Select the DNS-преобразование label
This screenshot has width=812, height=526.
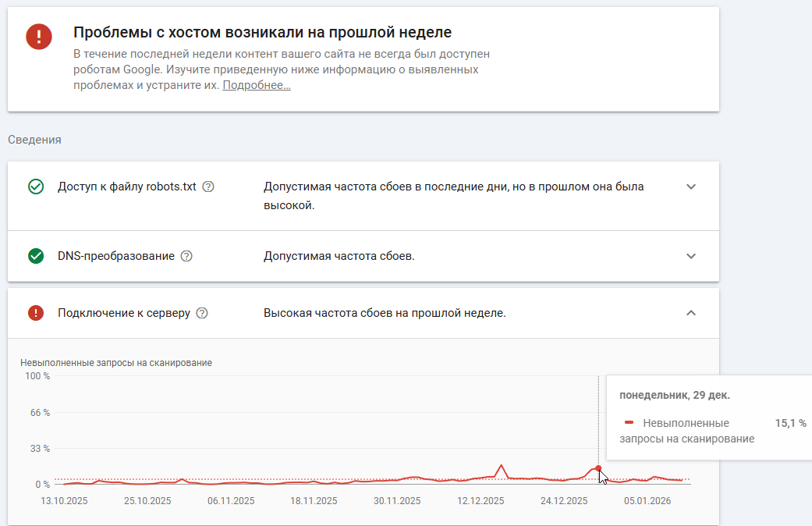[x=116, y=256]
